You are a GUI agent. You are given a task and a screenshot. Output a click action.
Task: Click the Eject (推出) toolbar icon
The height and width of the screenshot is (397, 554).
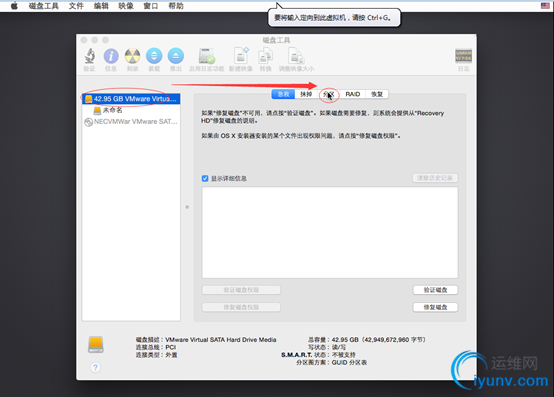click(x=176, y=56)
